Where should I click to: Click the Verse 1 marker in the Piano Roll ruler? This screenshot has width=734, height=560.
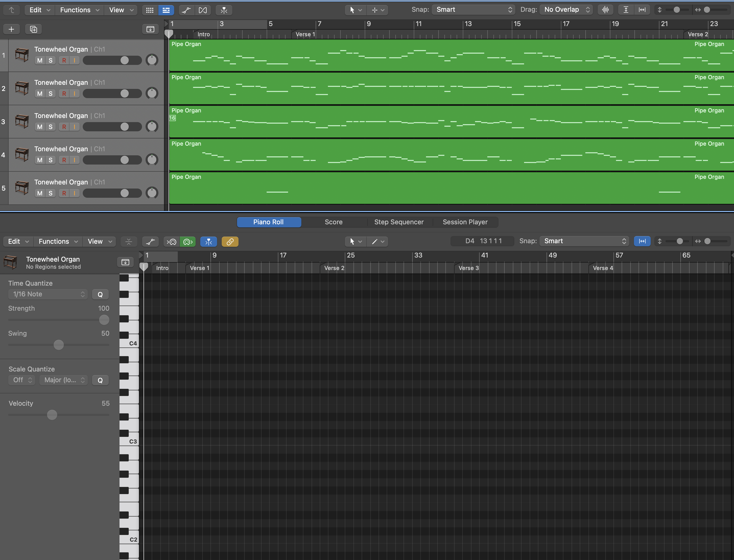199,268
